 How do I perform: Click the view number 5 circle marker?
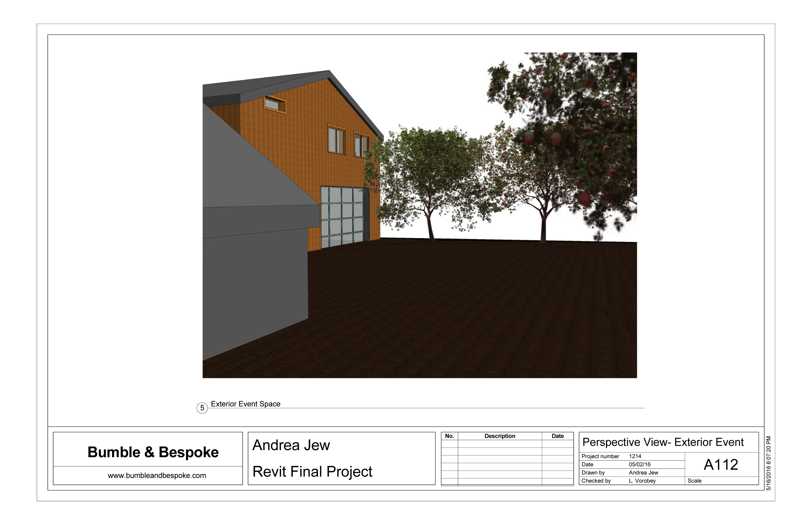[202, 408]
